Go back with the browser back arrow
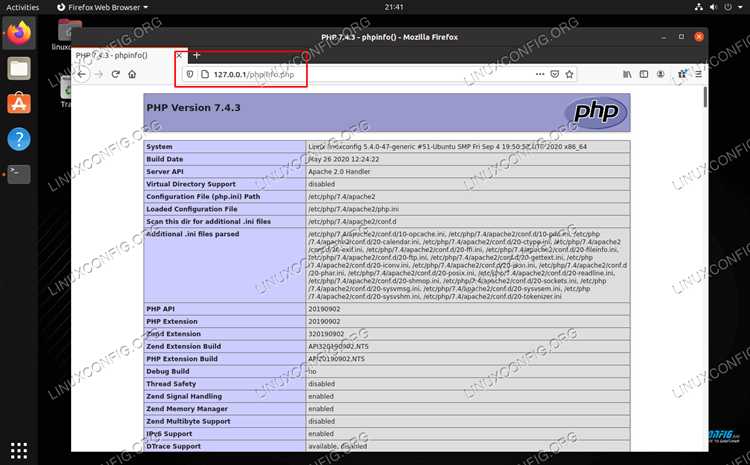This screenshot has height=465, width=750. click(82, 74)
